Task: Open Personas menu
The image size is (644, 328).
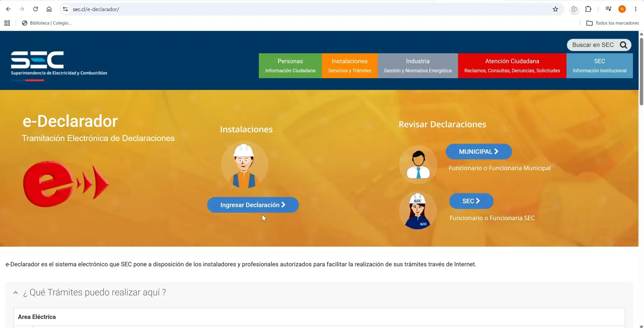Action: [290, 66]
